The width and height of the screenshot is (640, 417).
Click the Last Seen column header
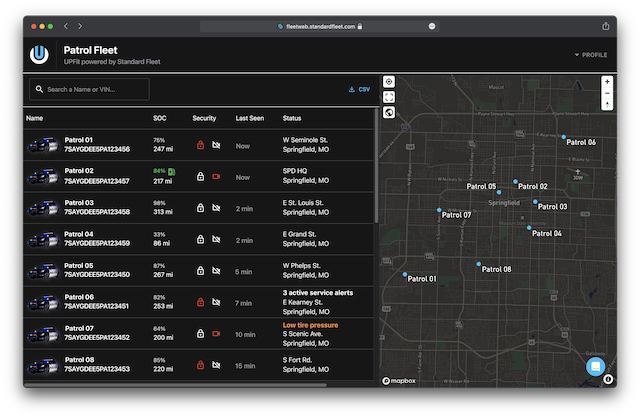(249, 118)
